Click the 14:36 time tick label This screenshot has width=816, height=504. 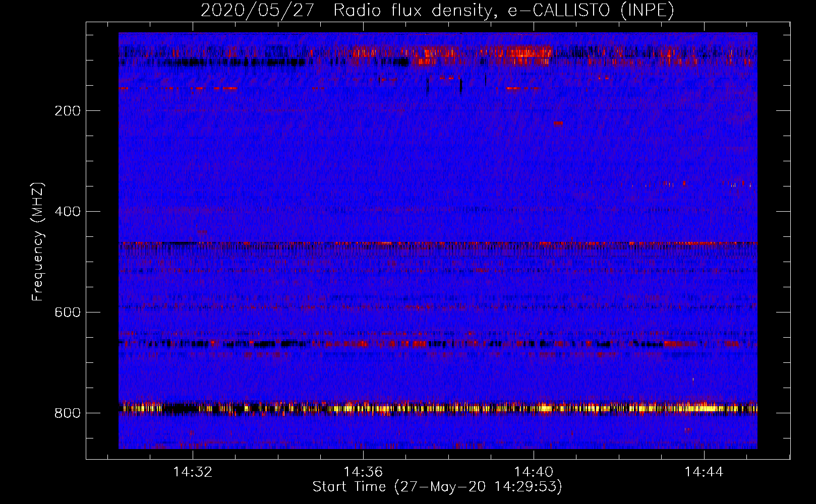pyautogui.click(x=363, y=472)
